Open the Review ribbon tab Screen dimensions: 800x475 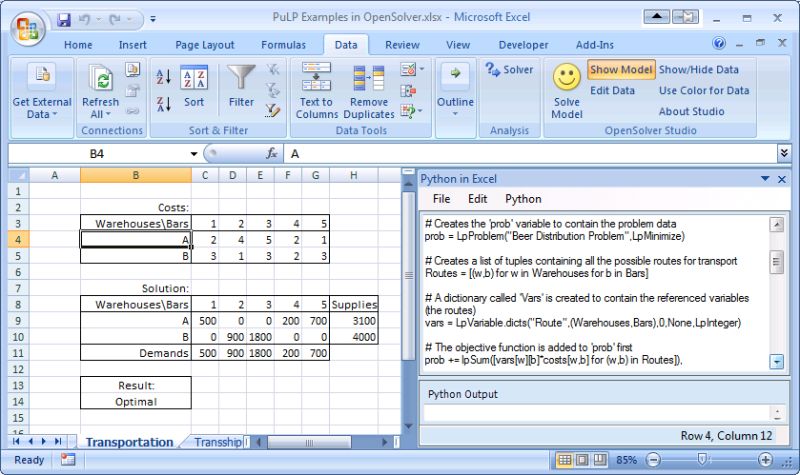tap(402, 45)
